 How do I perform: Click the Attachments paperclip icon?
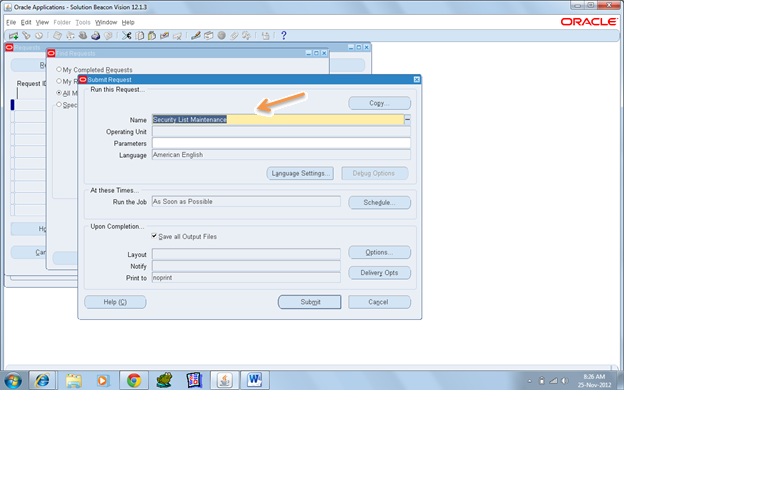click(x=234, y=36)
